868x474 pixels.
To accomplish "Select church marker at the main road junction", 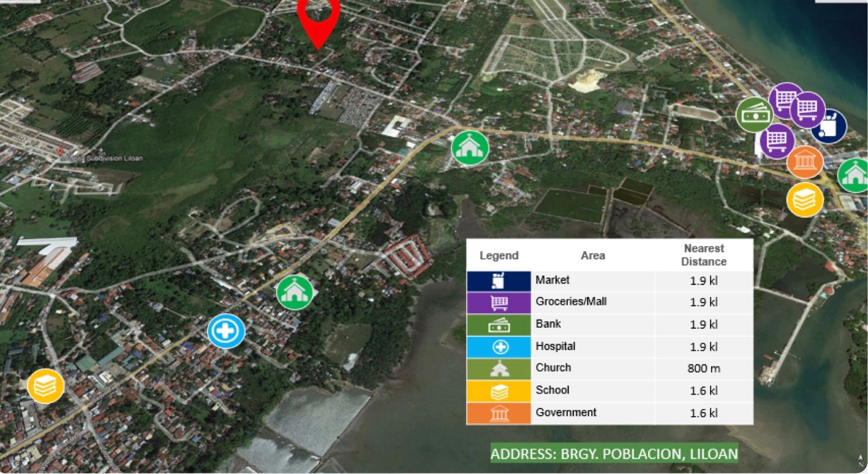I will tap(470, 148).
